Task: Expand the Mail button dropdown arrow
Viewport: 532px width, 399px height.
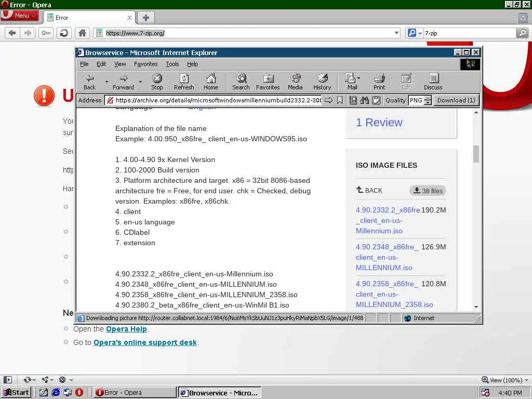Action: click(359, 78)
